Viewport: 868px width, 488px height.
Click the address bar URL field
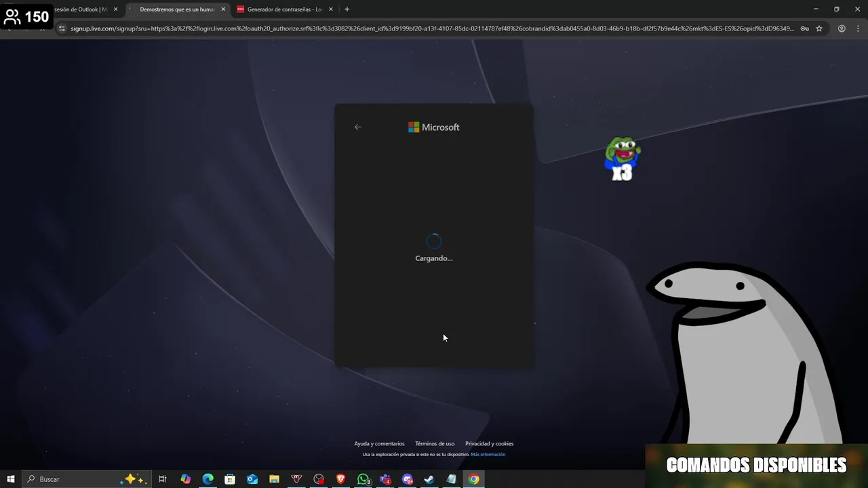click(432, 28)
